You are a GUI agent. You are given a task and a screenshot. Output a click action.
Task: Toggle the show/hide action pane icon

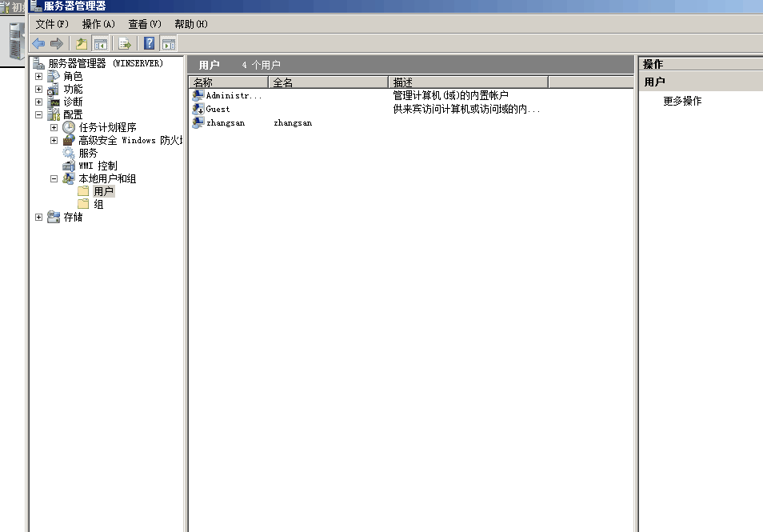coord(169,44)
